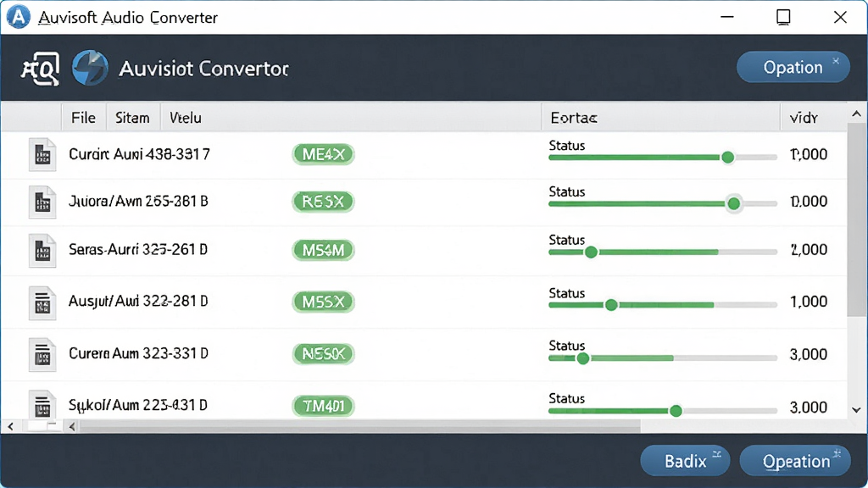Screen dimensions: 868x488
Task: Select the file name Seras-Aurri 325-261 D
Action: point(138,250)
